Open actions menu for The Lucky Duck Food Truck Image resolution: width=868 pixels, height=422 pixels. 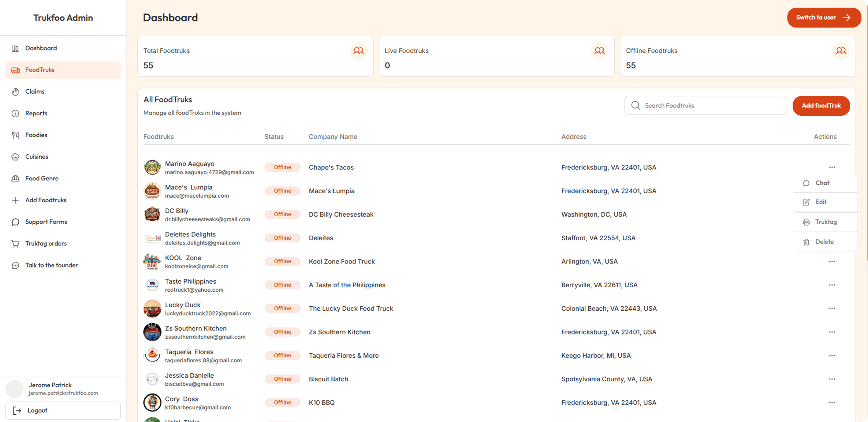pos(832,308)
